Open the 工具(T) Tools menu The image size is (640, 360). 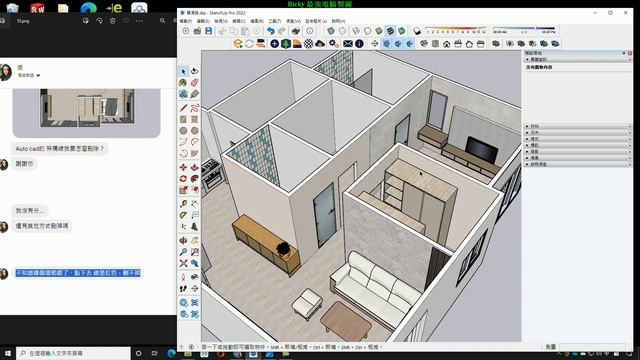(274, 21)
